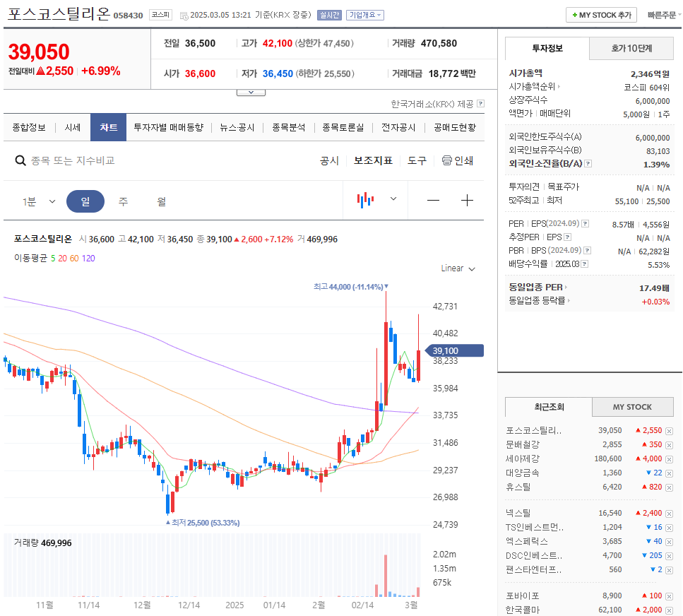Open the 도구 tools menu
Image resolution: width=683 pixels, height=616 pixels.
pos(417,161)
